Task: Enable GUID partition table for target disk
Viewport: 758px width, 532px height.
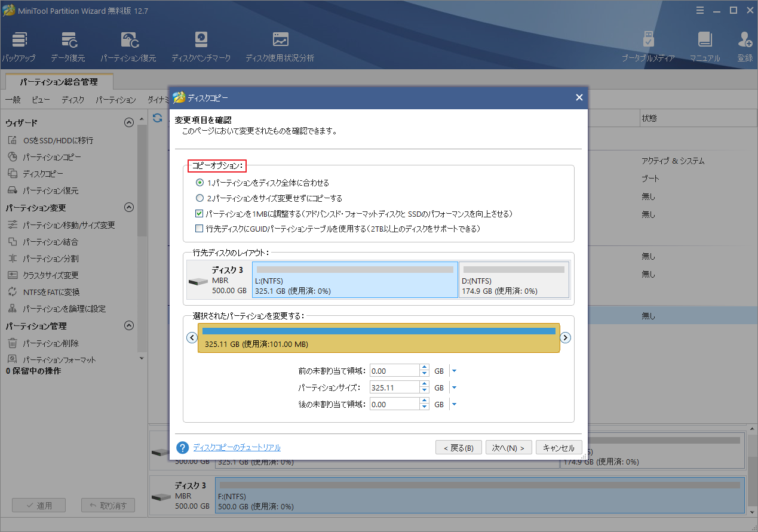Action: click(x=200, y=229)
